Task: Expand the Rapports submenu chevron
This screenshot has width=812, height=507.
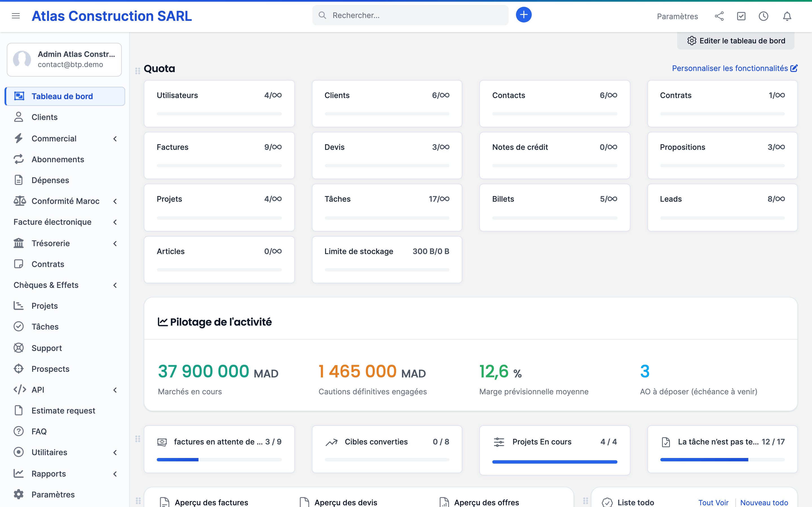Action: (x=115, y=474)
